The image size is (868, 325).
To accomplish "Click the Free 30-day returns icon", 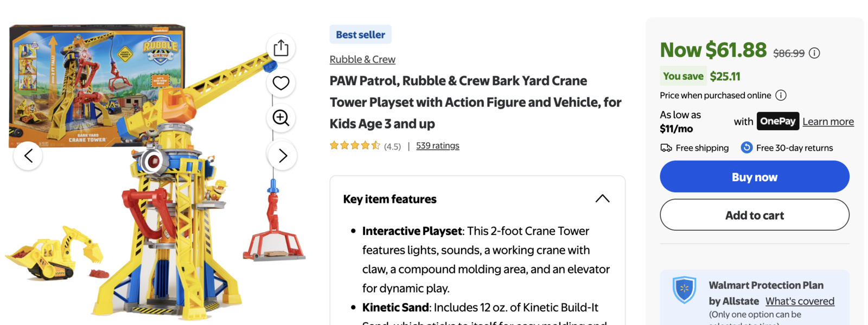I will coord(746,148).
